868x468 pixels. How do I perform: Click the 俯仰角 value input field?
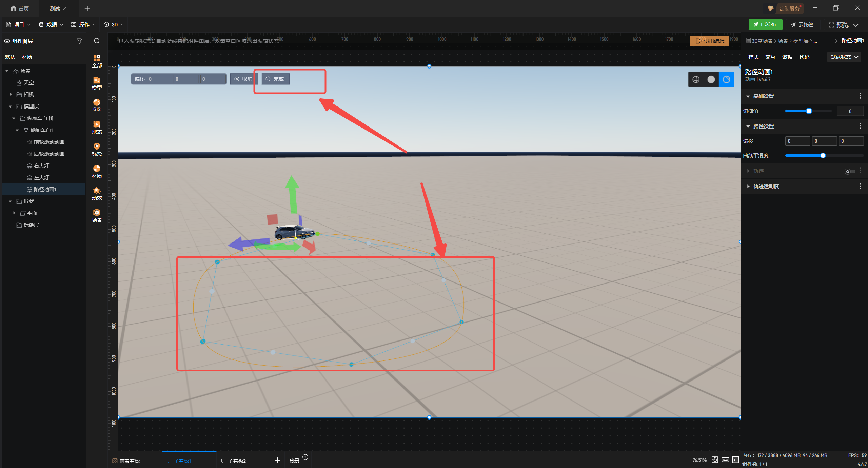(x=850, y=111)
